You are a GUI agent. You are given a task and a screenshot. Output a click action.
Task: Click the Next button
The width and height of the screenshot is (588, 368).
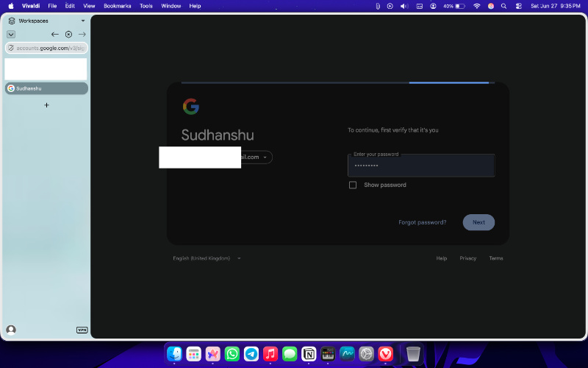click(x=478, y=222)
